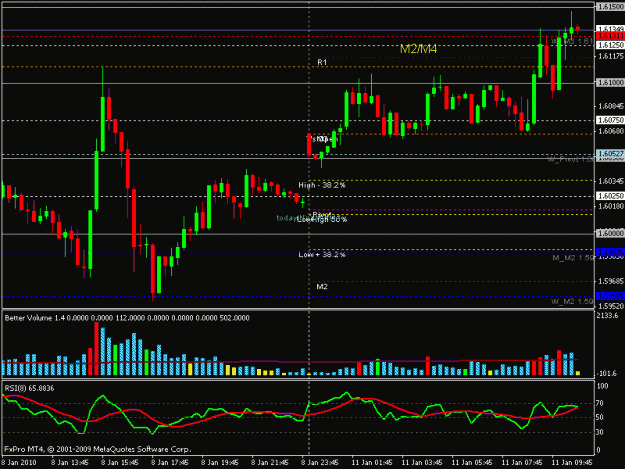Click the 8 Jan 2010 date label
The image size is (625, 469).
(x=19, y=462)
